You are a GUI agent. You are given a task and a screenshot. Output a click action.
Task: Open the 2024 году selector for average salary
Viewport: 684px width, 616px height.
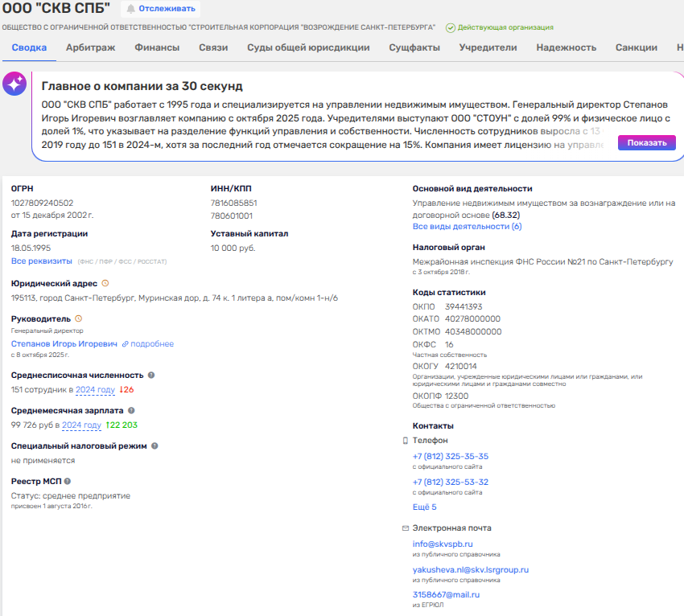[x=81, y=425]
